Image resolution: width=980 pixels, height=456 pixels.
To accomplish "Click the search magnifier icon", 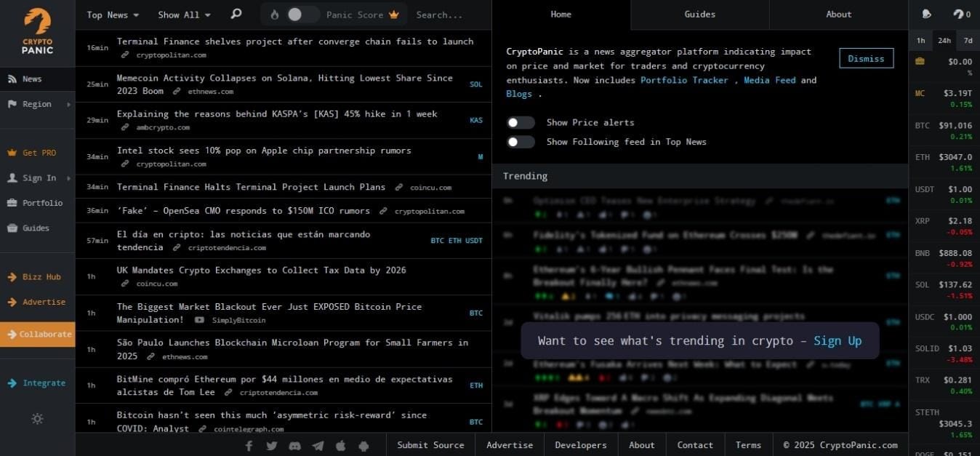I will click(x=236, y=14).
